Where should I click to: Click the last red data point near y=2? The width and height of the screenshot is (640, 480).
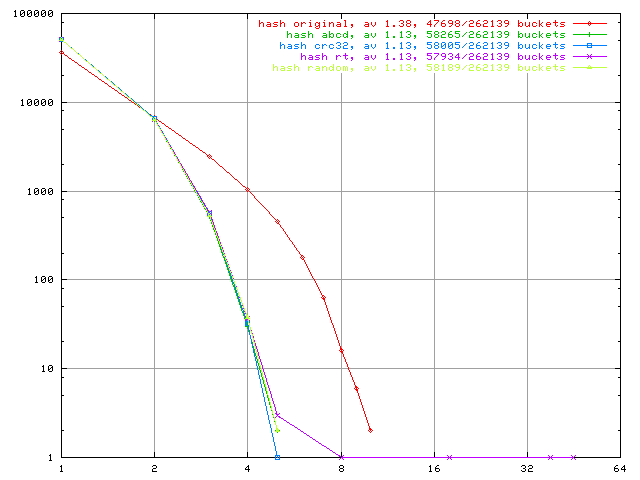pos(371,430)
